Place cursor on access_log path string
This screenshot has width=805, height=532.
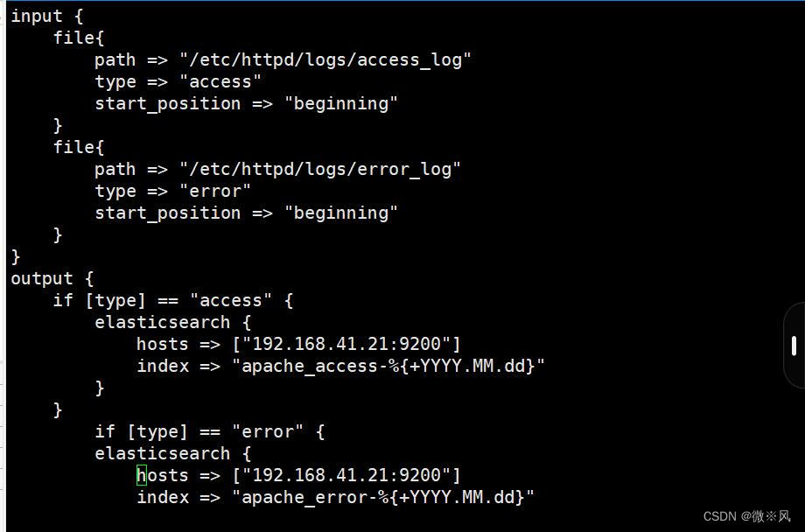(325, 59)
